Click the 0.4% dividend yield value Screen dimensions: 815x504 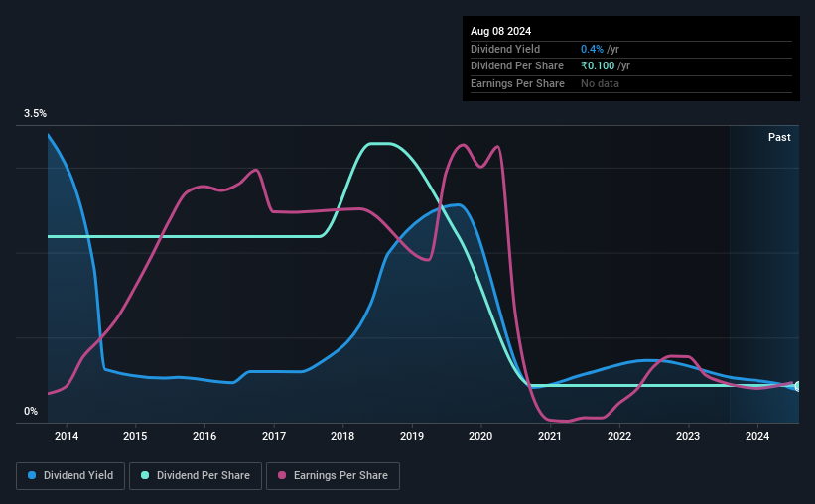click(x=592, y=49)
